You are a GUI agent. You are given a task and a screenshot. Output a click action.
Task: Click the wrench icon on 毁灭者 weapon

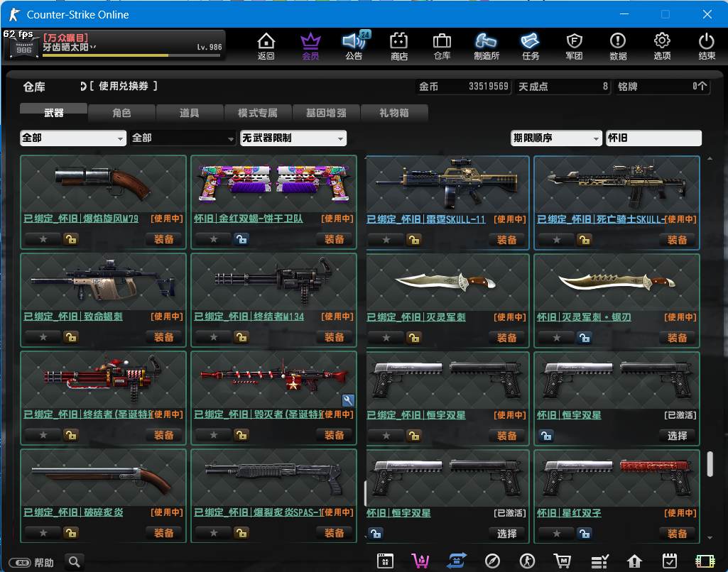point(348,400)
